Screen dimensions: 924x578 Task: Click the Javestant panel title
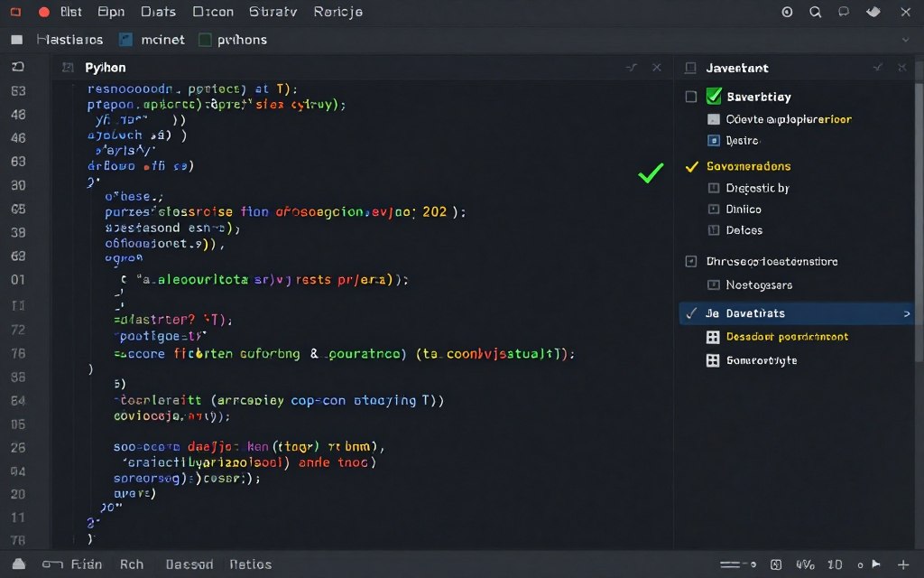coord(737,68)
